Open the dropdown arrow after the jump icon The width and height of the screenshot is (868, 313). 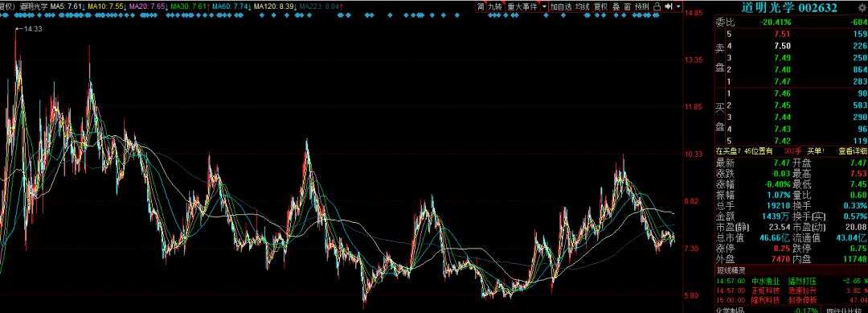(x=678, y=6)
